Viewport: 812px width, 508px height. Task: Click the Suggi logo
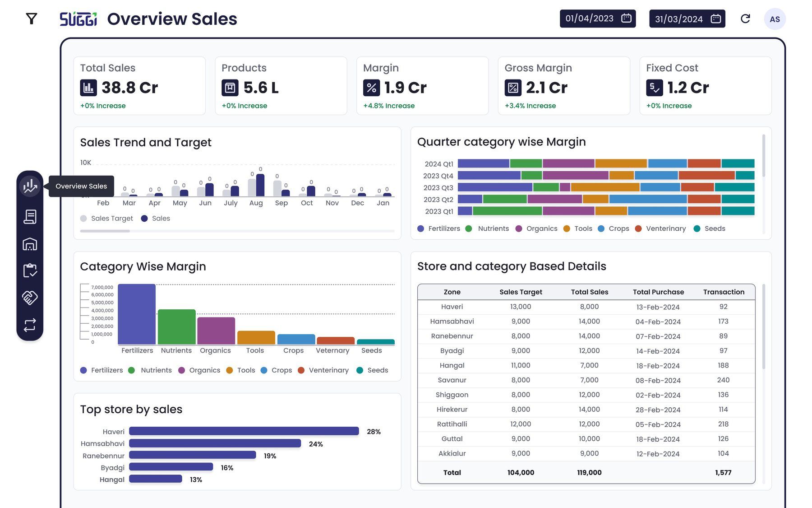[78, 19]
